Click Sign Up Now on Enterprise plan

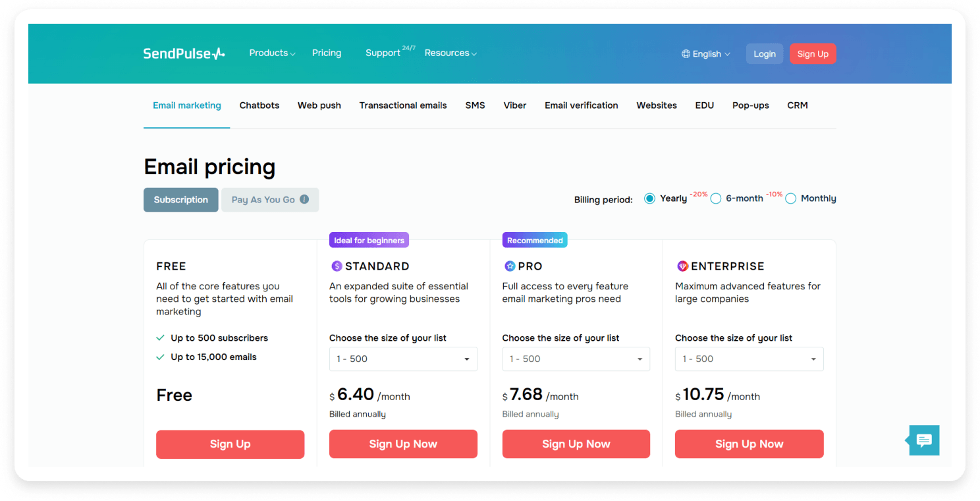[x=749, y=444]
